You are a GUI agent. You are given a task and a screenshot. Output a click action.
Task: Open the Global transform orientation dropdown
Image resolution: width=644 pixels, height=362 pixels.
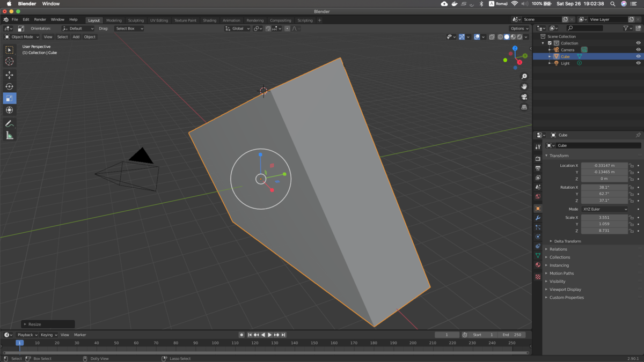pos(237,28)
